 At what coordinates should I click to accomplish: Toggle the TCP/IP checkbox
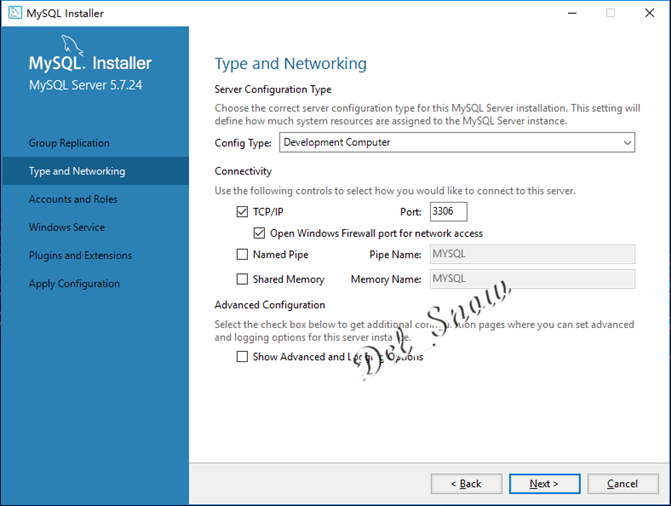click(242, 212)
